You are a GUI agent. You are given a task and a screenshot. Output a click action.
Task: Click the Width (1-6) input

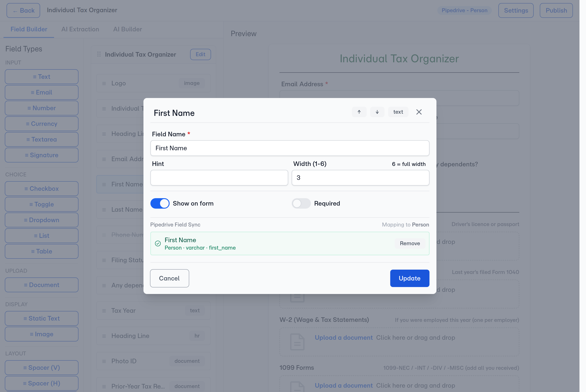[x=360, y=178]
